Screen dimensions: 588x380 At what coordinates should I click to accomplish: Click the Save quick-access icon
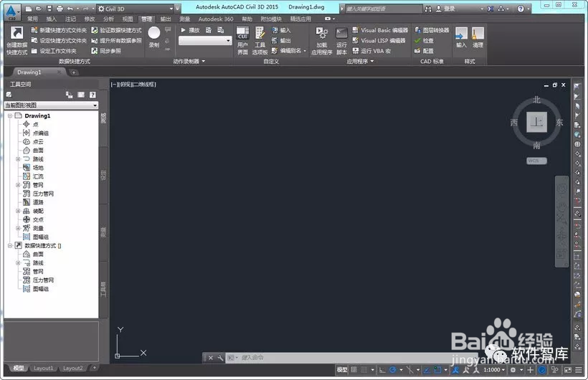point(49,9)
